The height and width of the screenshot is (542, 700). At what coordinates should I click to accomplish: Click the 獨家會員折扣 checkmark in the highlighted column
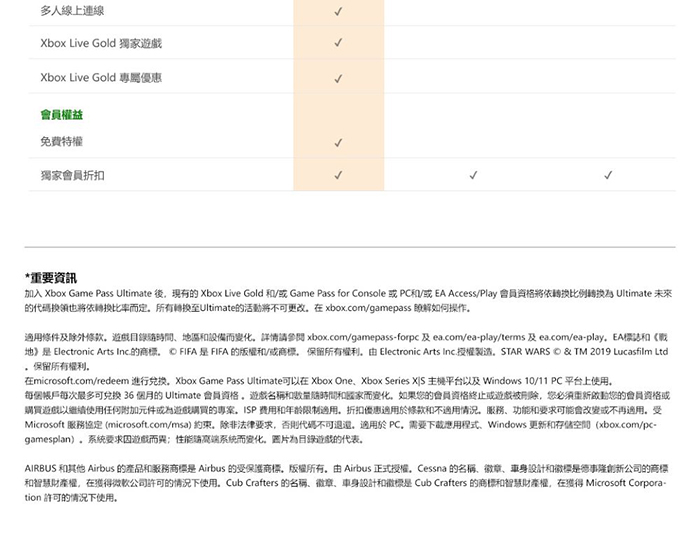338,176
